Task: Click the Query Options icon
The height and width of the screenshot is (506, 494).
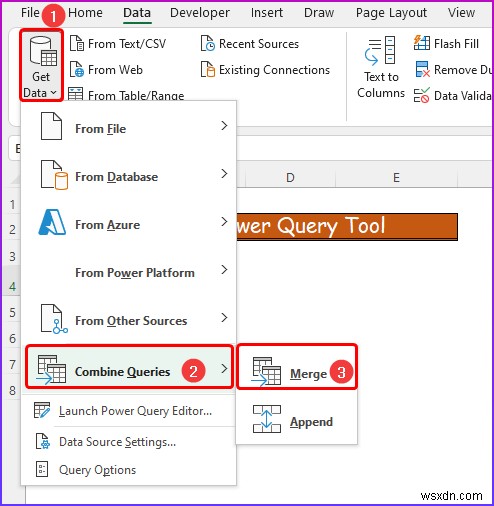Action: (x=42, y=469)
